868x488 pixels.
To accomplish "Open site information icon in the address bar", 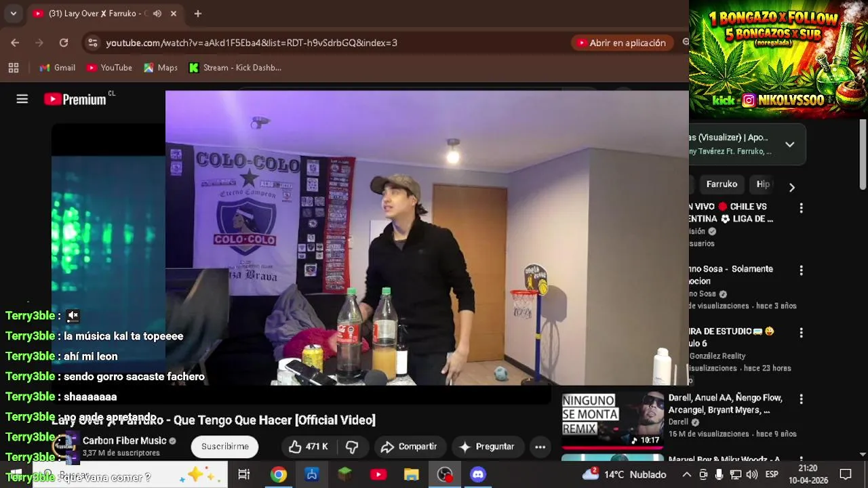I will pyautogui.click(x=93, y=43).
